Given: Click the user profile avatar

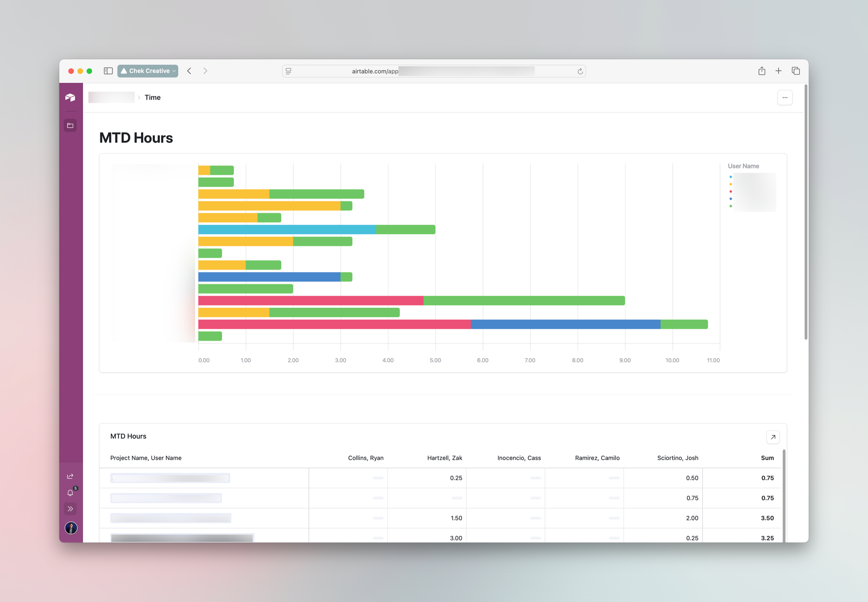Looking at the screenshot, I should [x=71, y=528].
